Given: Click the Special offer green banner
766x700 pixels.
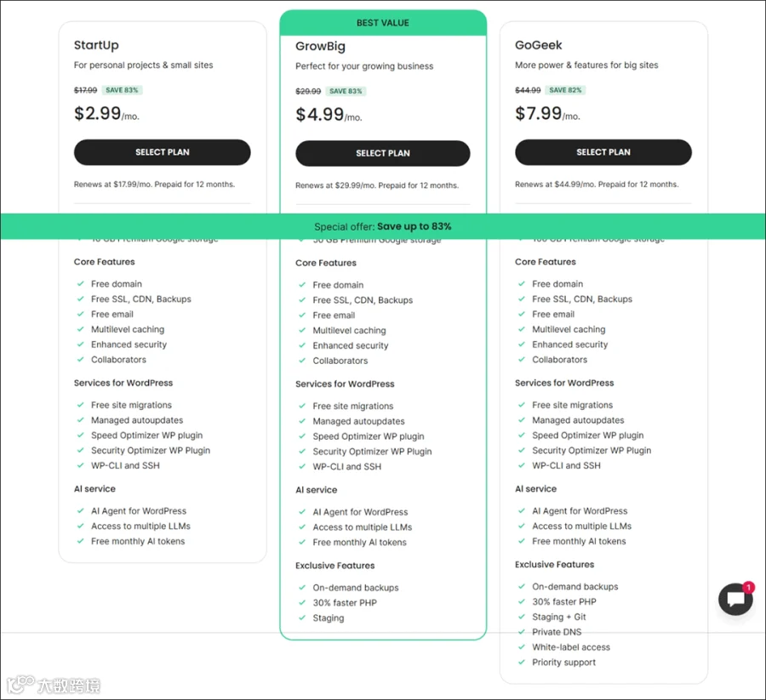Looking at the screenshot, I should coord(383,226).
